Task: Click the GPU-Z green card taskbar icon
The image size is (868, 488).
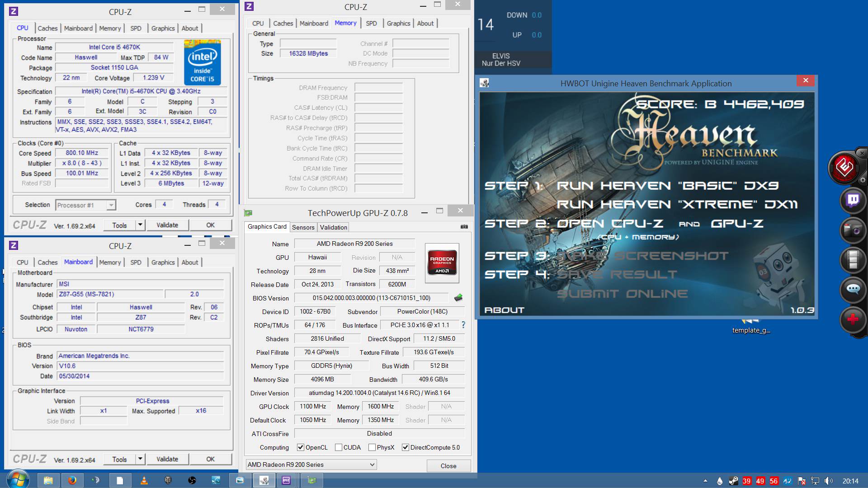Action: (x=311, y=480)
